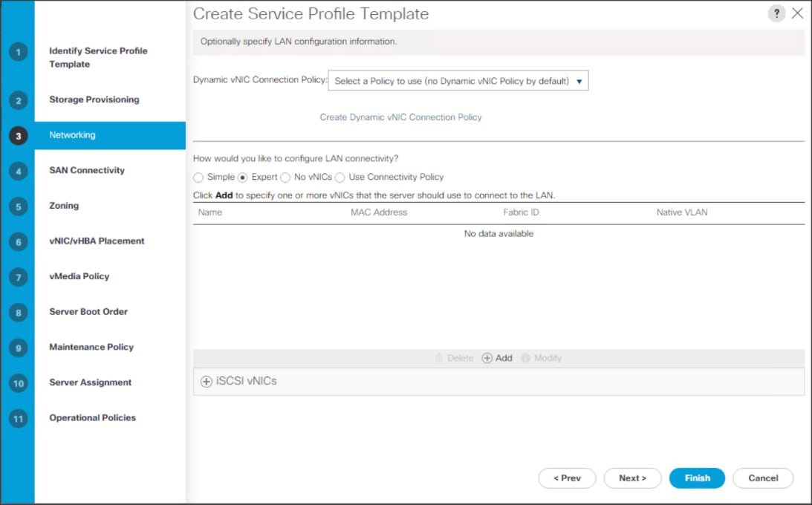Screen dimensions: 812x505
Task: Click the plus icon beside iSCSI vNICs
Action: [205, 381]
